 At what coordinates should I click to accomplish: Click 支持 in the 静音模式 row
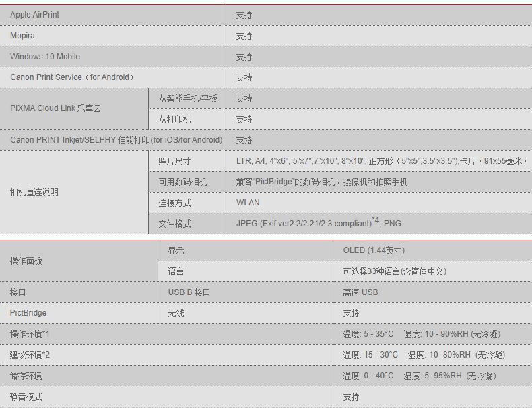pyautogui.click(x=351, y=397)
